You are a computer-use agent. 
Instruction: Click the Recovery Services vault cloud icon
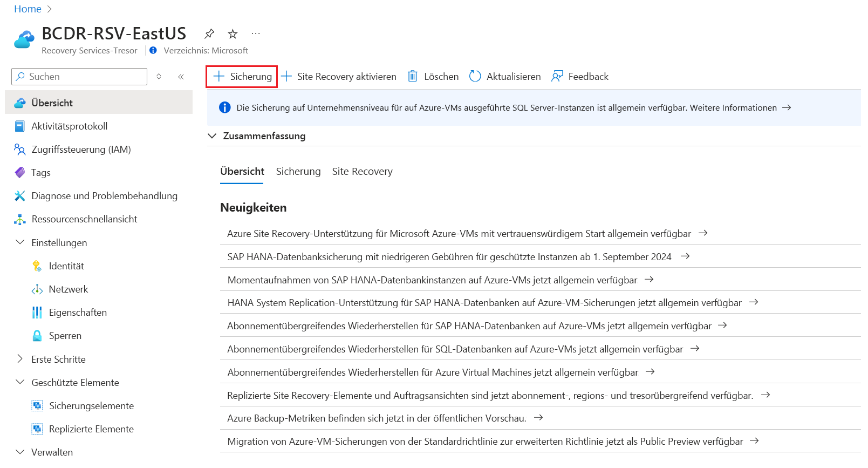point(24,39)
